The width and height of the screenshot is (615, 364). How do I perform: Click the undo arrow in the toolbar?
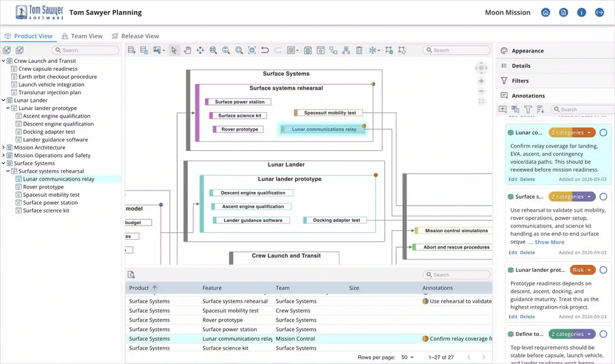tap(265, 50)
